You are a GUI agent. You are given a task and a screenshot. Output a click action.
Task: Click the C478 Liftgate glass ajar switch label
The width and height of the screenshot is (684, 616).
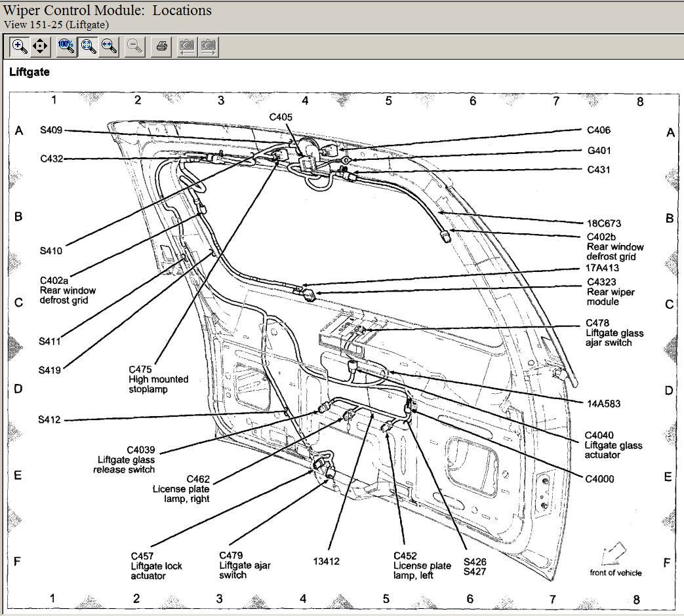[614, 333]
